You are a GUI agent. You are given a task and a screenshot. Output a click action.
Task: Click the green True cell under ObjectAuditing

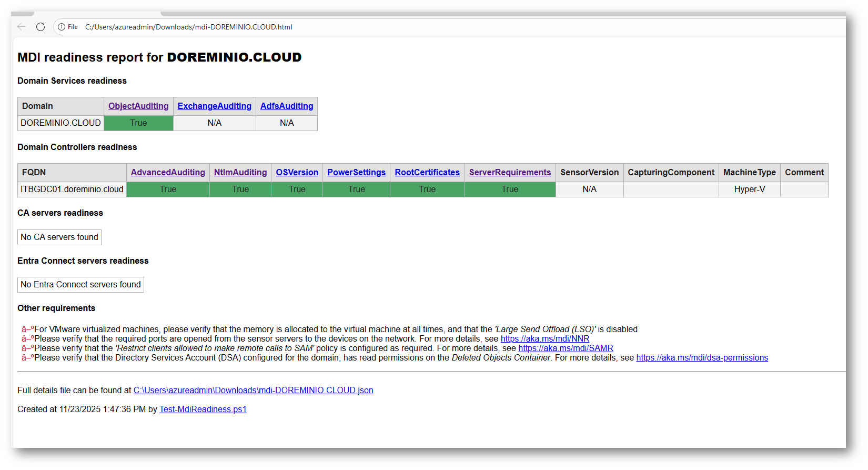coord(138,123)
